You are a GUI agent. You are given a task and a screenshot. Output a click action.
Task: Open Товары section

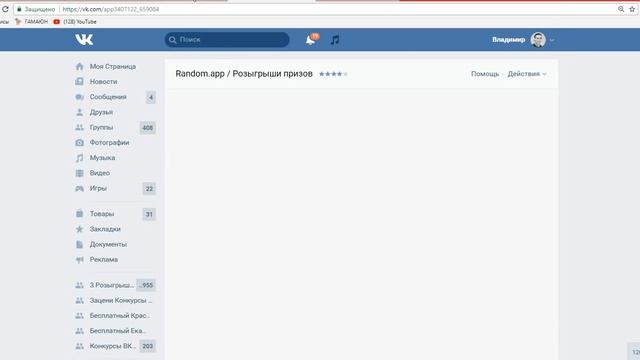102,214
